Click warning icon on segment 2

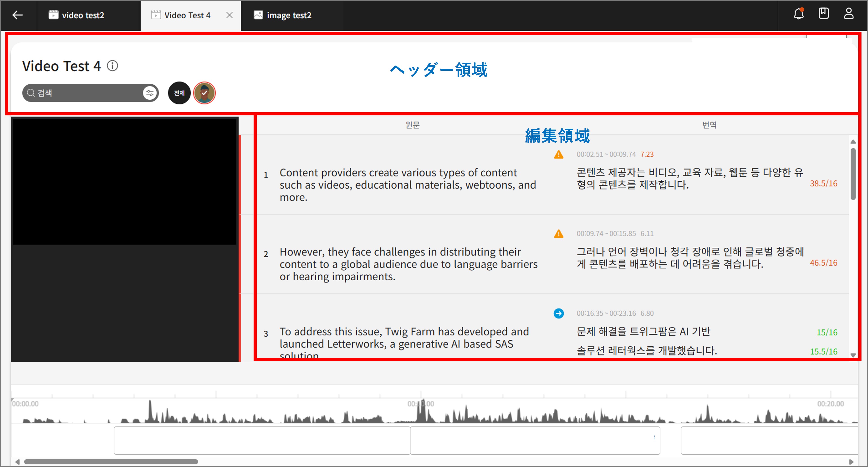coord(558,234)
